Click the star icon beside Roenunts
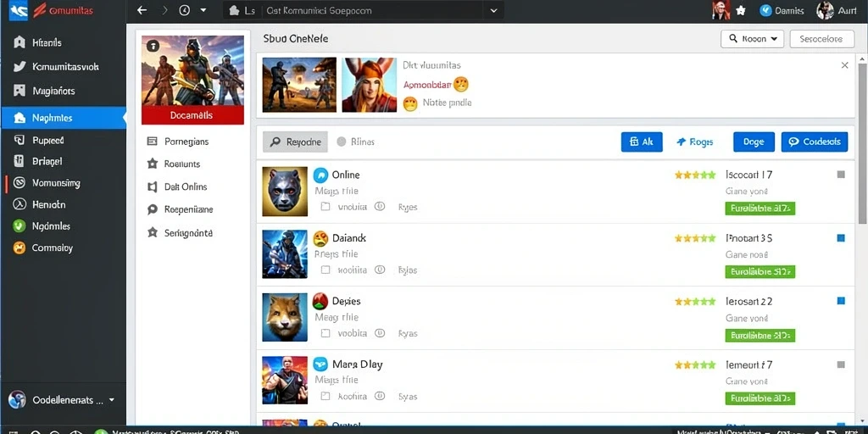The width and height of the screenshot is (868, 434). [153, 164]
